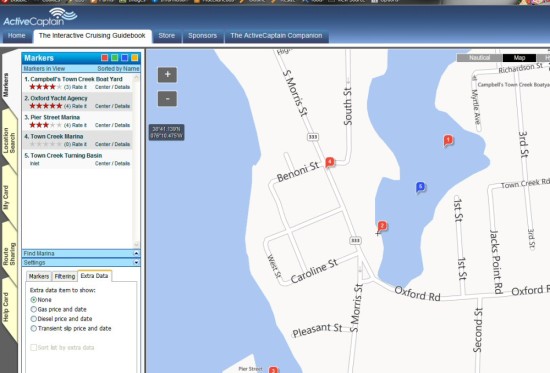Expand the Find Marina panel arrow
The height and width of the screenshot is (373, 550).
pyautogui.click(x=136, y=253)
